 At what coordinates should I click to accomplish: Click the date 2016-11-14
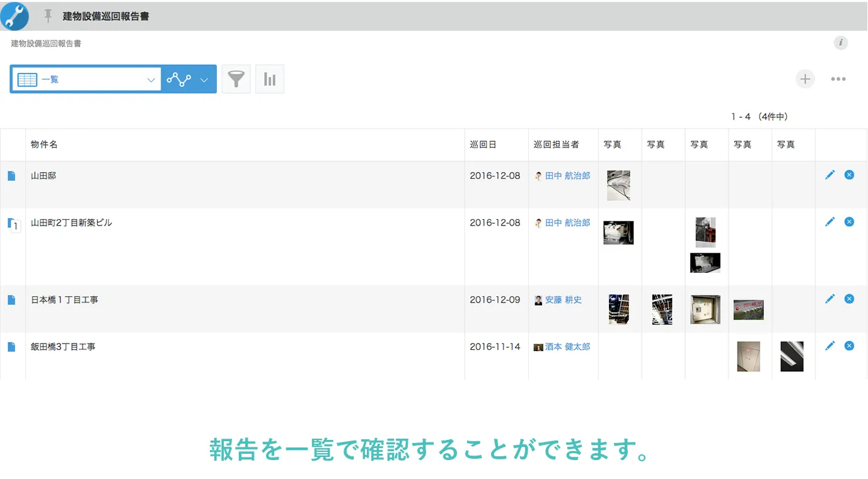click(495, 347)
